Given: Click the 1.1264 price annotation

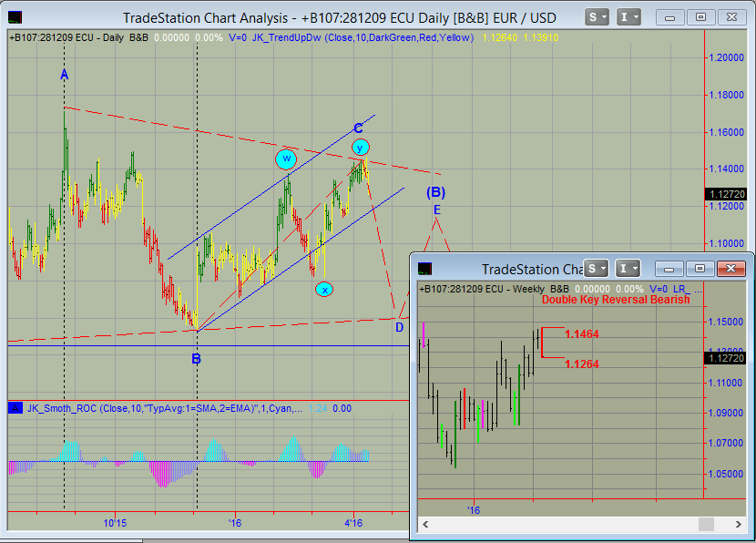Looking at the screenshot, I should [x=581, y=364].
